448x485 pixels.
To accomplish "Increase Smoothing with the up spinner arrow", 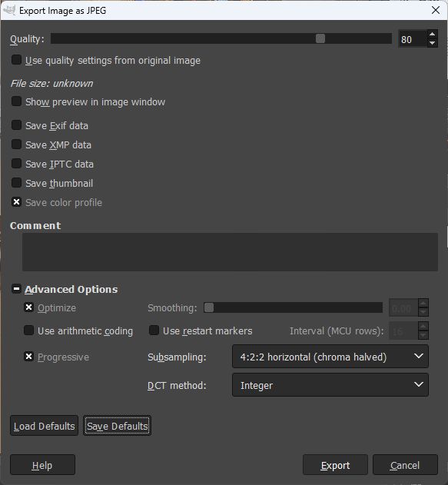I will coord(423,303).
